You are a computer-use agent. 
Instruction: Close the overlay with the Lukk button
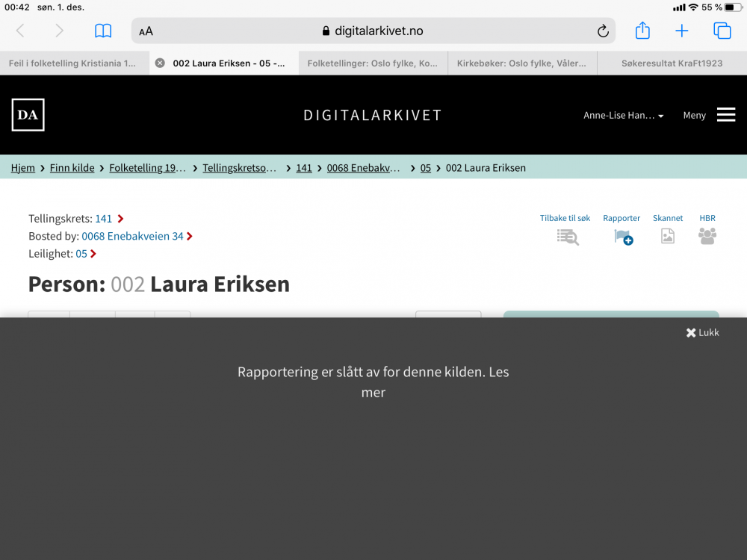(701, 332)
